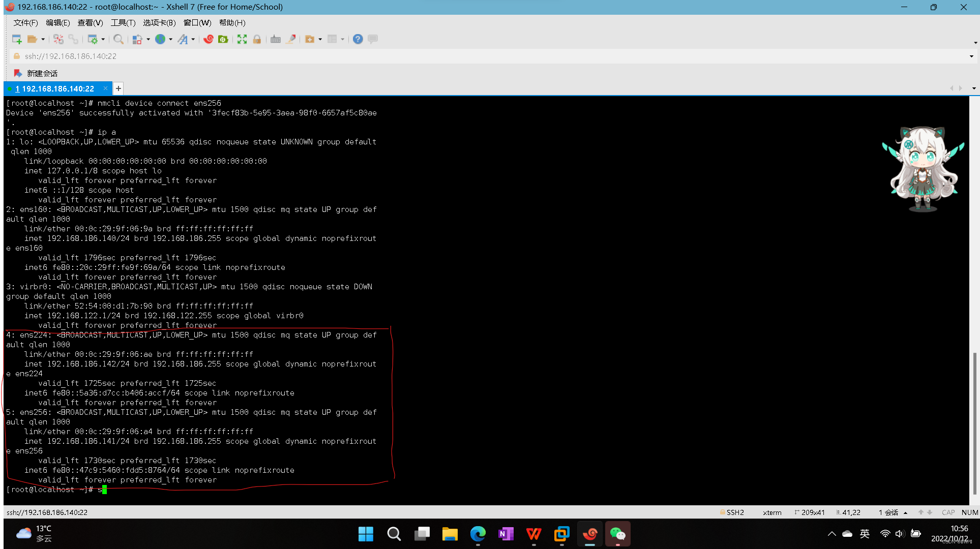Expand the Open folder dropdown arrow

click(43, 39)
